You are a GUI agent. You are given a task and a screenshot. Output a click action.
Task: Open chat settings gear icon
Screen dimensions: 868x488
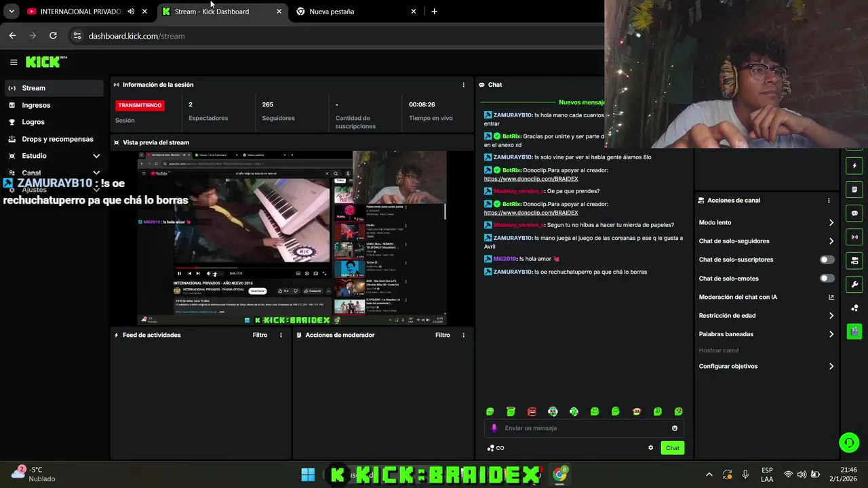click(651, 447)
